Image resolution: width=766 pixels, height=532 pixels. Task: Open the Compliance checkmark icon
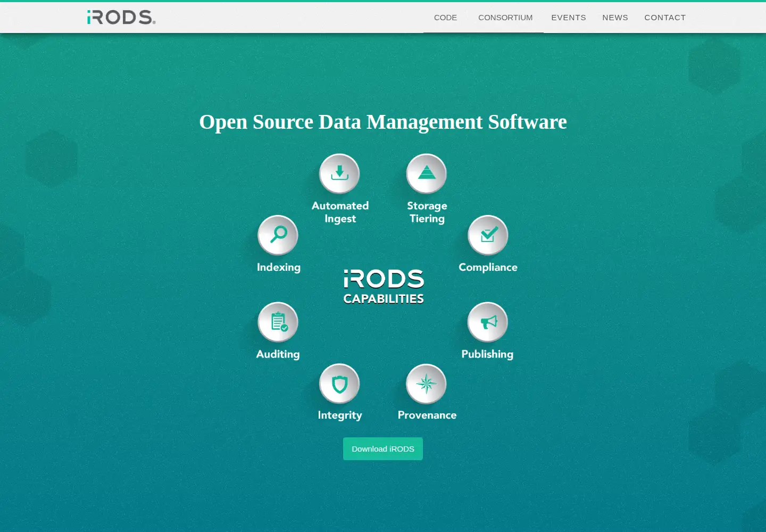click(488, 235)
